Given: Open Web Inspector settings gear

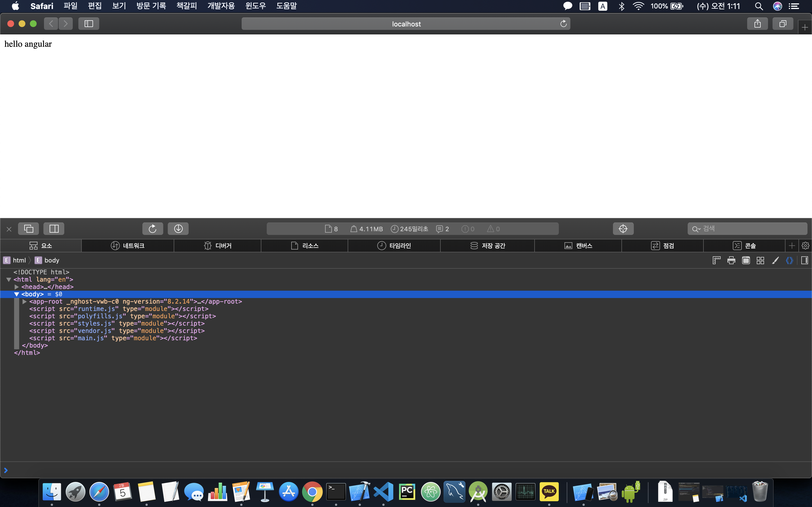Looking at the screenshot, I should point(805,246).
